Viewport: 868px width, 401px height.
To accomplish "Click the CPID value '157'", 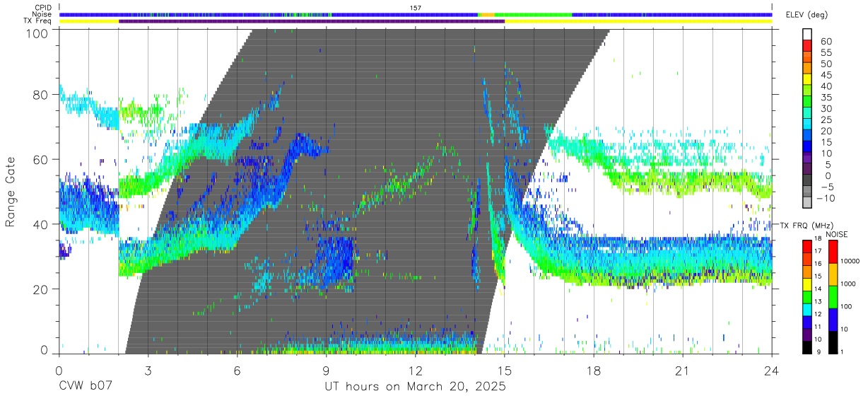I will (416, 7).
